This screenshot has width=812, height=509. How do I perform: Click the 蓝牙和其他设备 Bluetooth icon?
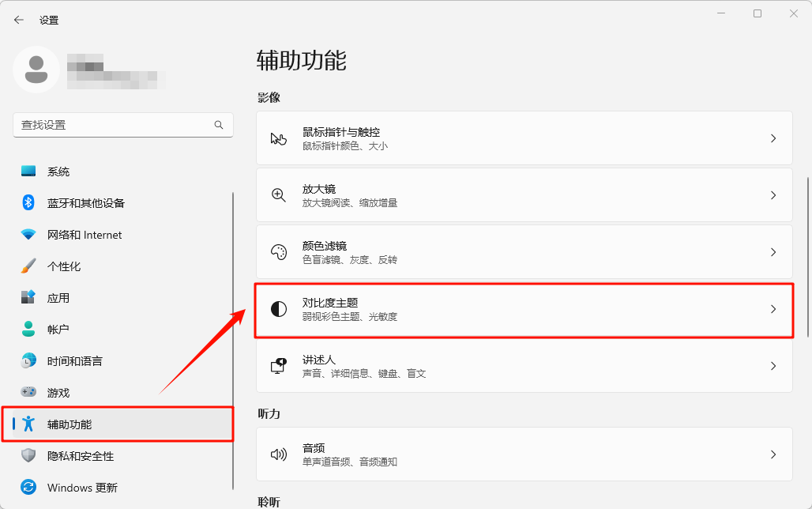(x=28, y=203)
